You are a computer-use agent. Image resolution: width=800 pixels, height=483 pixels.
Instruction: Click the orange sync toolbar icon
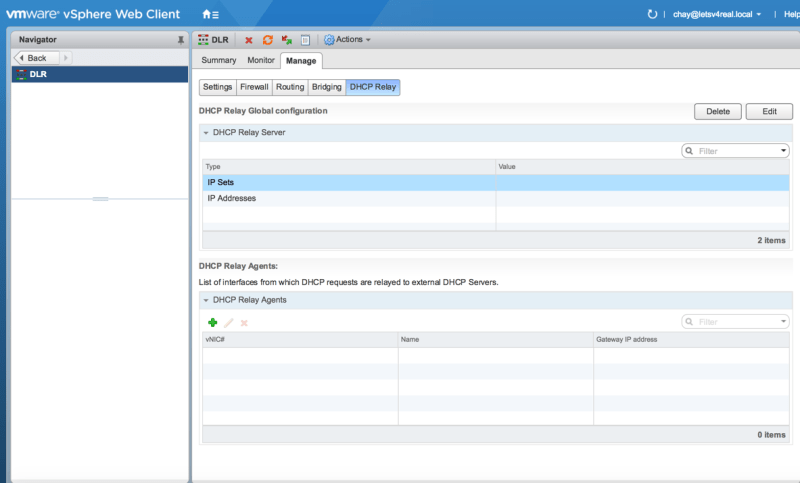click(267, 40)
